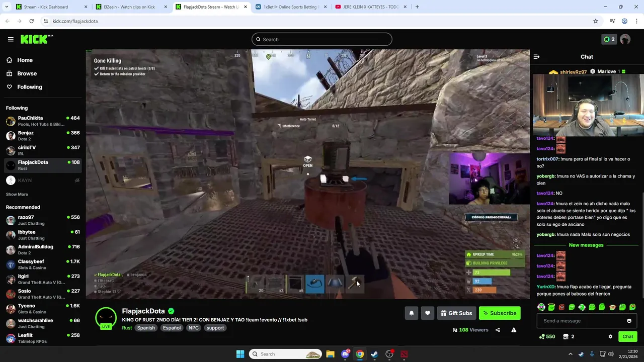Open PauChikita channel in Following list
Image resolution: width=644 pixels, height=362 pixels.
point(43,121)
